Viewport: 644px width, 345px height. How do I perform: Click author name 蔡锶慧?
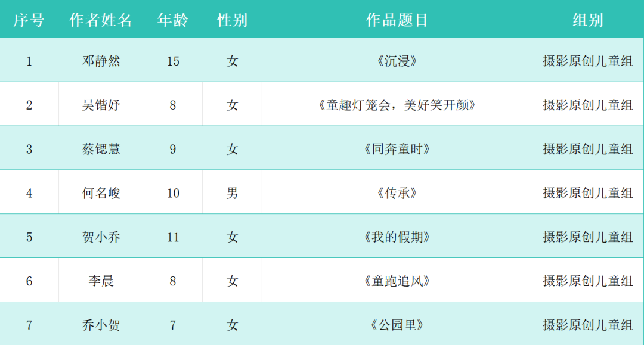pyautogui.click(x=101, y=149)
